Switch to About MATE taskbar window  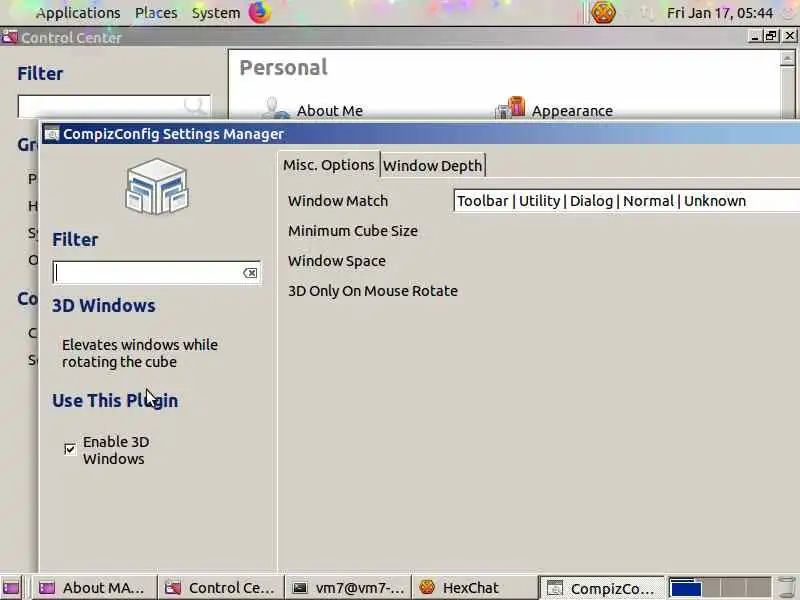coord(94,588)
